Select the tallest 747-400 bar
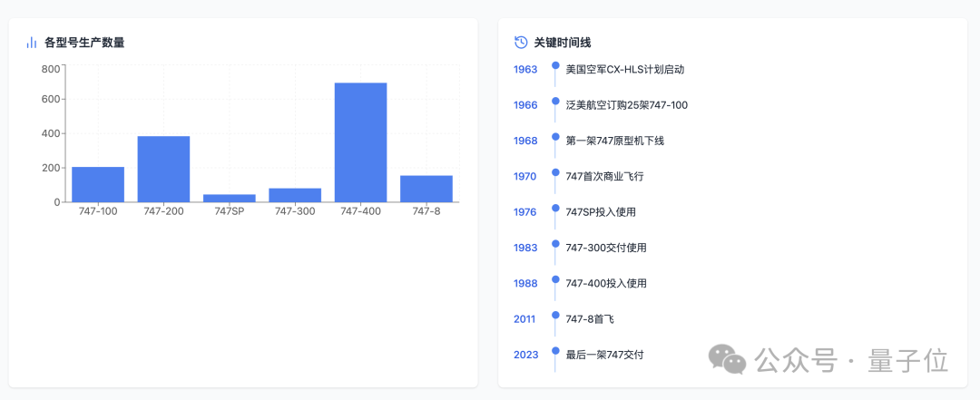980x400 pixels. (360, 142)
